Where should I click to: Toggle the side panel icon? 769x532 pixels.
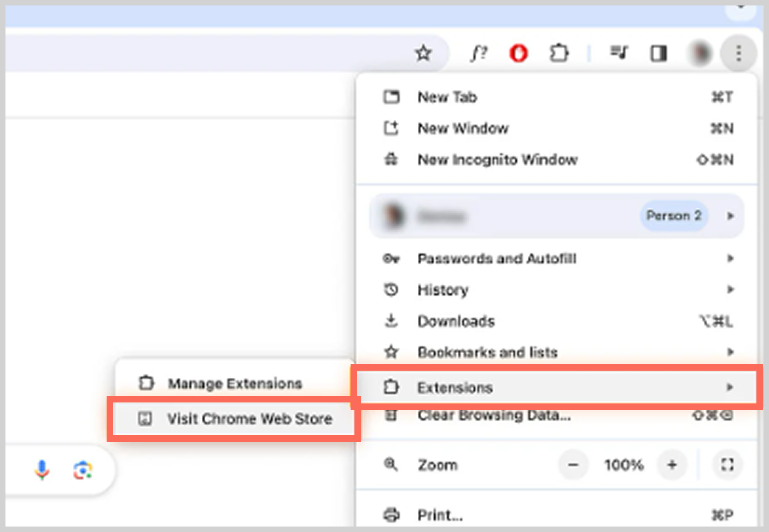[x=659, y=54]
